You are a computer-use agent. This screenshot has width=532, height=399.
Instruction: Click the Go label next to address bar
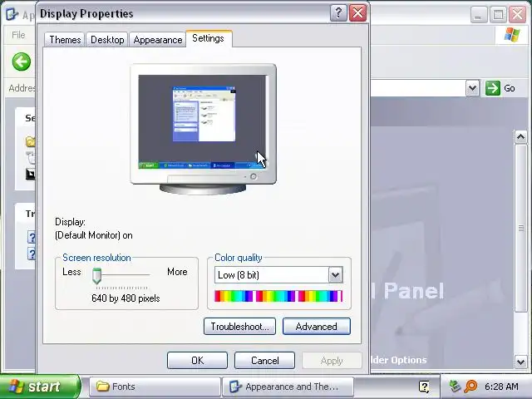tap(510, 88)
